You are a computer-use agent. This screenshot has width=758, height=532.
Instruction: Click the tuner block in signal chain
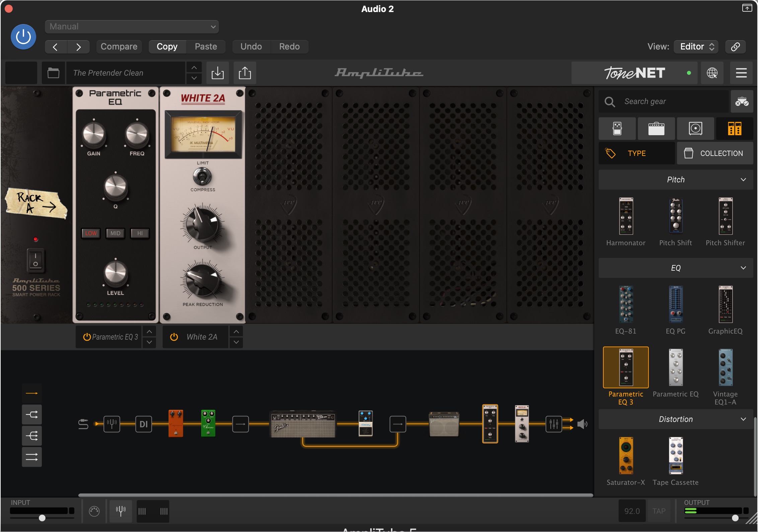(x=112, y=424)
